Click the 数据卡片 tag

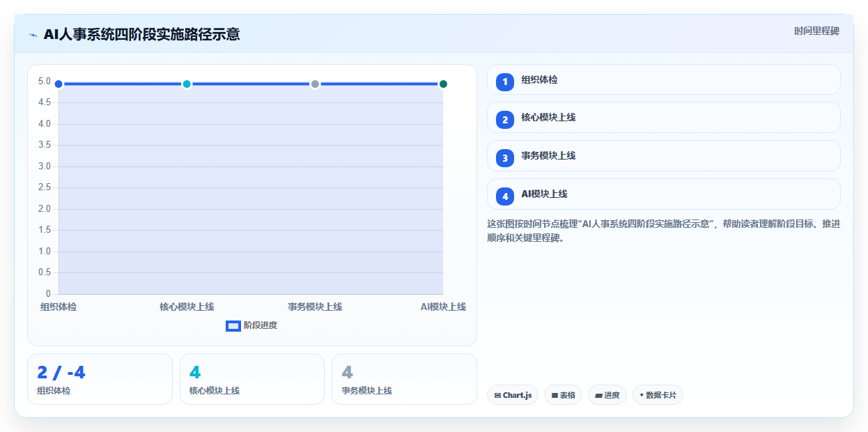pyautogui.click(x=658, y=395)
